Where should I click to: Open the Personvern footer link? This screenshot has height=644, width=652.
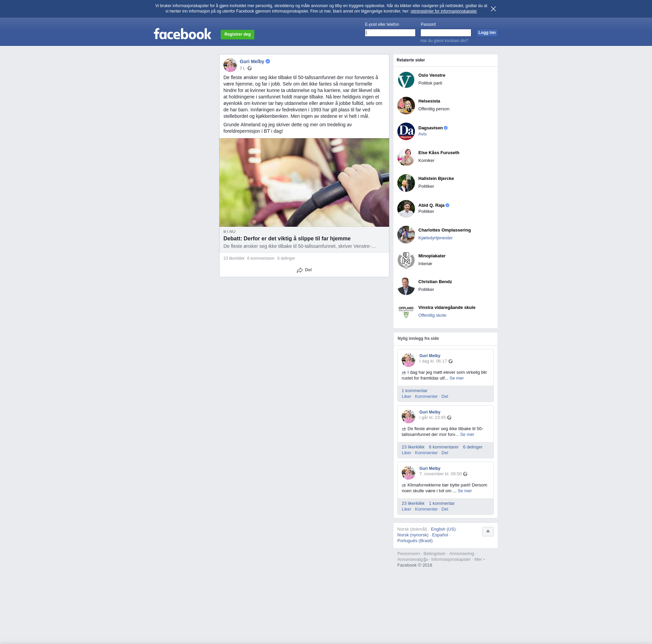(408, 554)
